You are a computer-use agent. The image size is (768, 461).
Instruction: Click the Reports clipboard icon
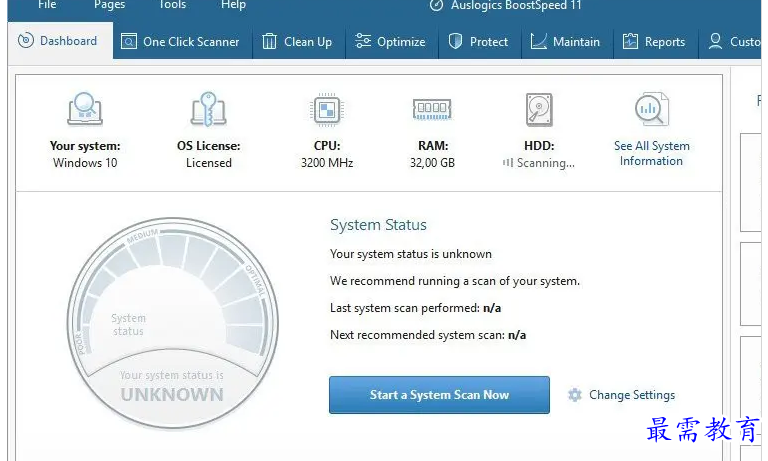pyautogui.click(x=630, y=41)
